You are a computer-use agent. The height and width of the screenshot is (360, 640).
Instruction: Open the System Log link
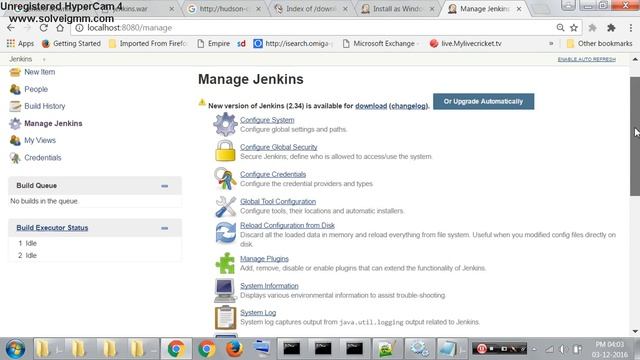pyautogui.click(x=258, y=313)
